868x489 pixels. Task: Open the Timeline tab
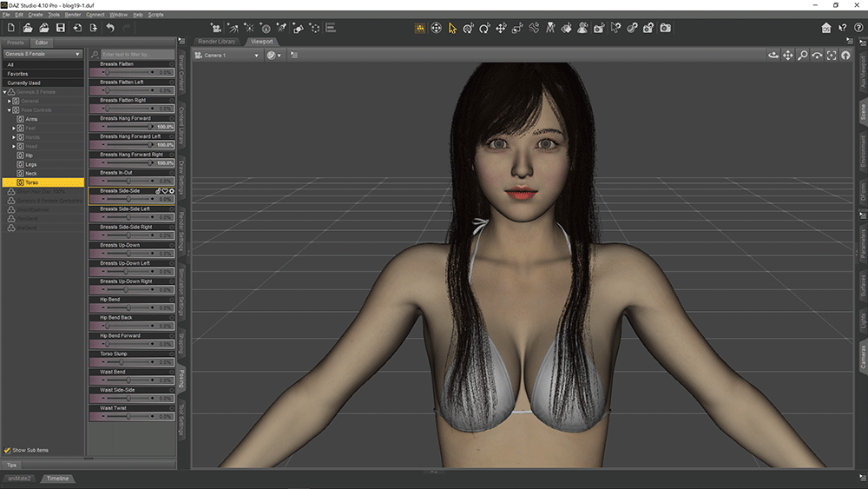tap(57, 479)
